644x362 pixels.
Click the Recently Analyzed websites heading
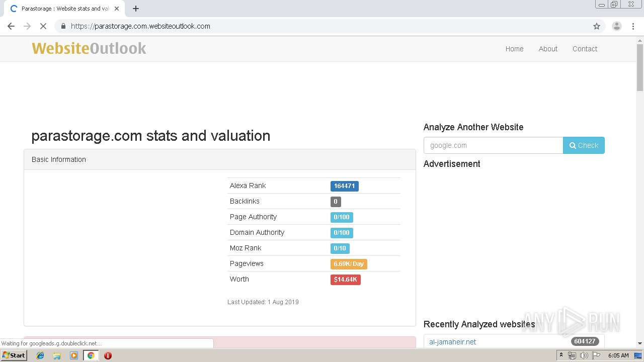[479, 324]
